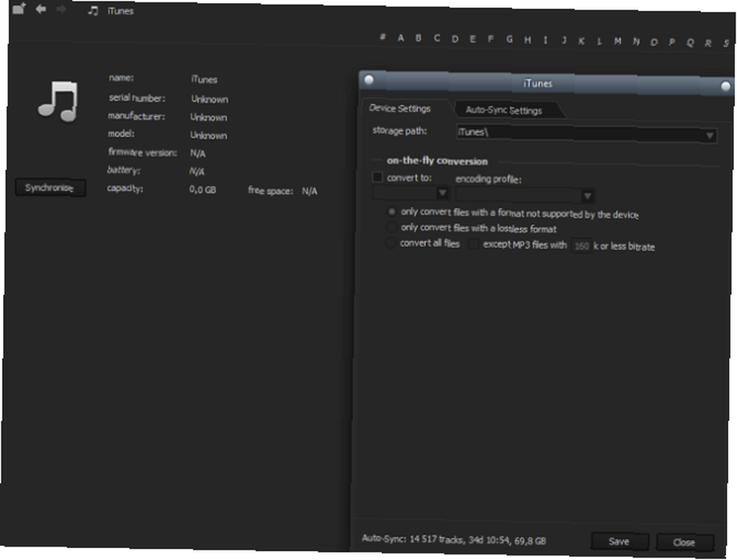This screenshot has height=560, width=737.
Task: Jump to letter H in the index
Action: tap(528, 41)
